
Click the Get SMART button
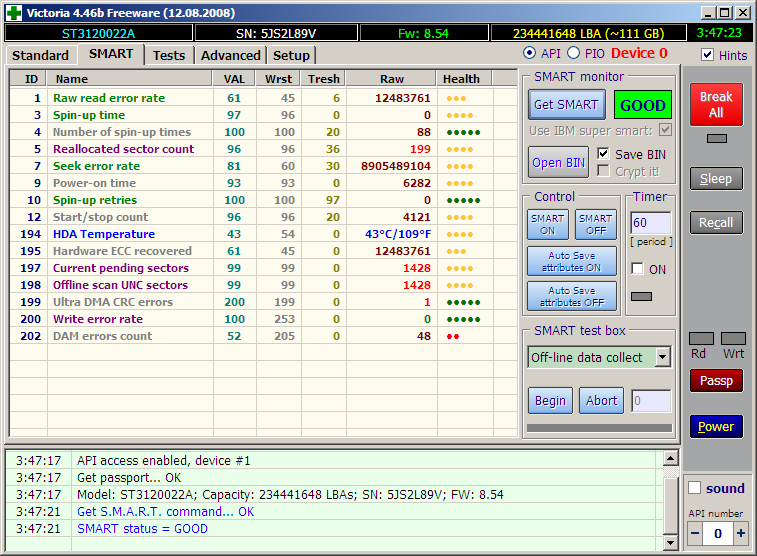(x=566, y=105)
